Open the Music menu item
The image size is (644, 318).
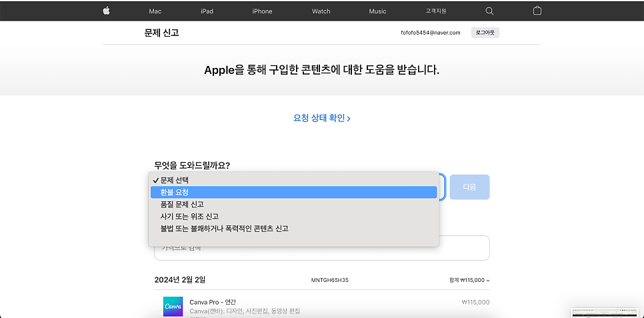377,11
